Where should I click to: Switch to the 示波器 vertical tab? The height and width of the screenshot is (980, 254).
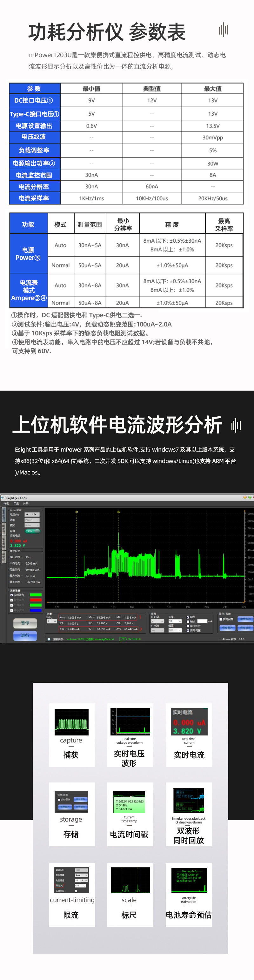tap(4, 528)
